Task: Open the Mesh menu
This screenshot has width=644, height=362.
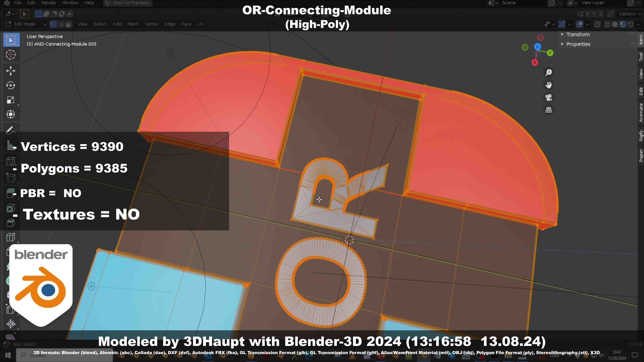Action: click(133, 24)
